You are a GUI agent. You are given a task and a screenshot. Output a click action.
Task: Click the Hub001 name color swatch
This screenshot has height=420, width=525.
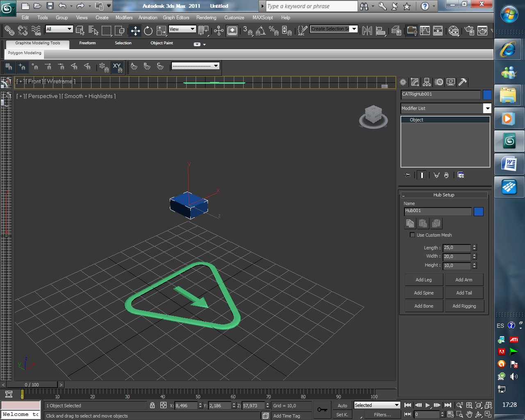479,212
